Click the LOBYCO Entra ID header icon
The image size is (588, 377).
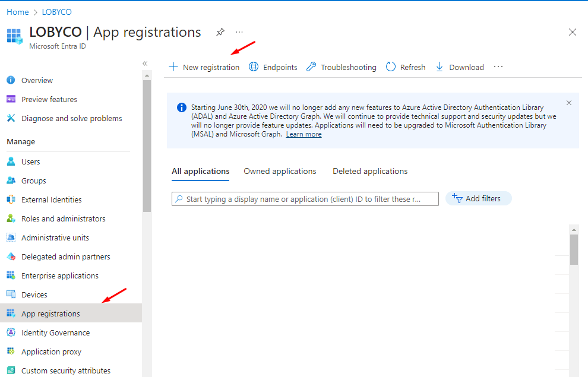coord(15,36)
